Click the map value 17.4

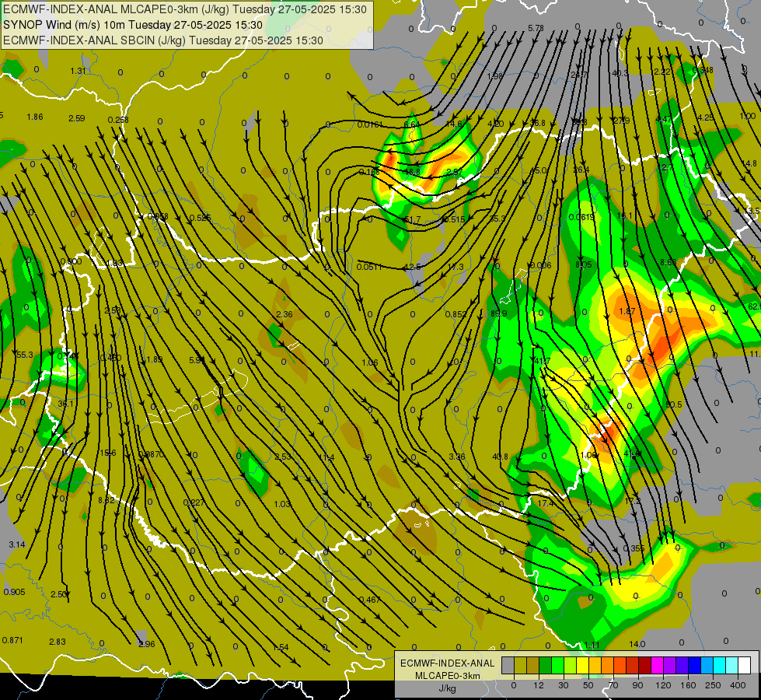546,503
